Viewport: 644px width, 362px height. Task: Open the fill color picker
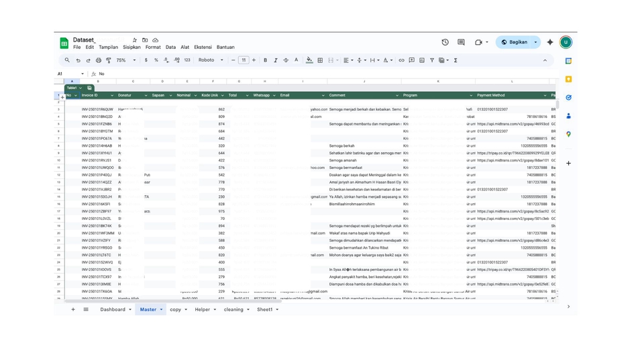(x=309, y=60)
